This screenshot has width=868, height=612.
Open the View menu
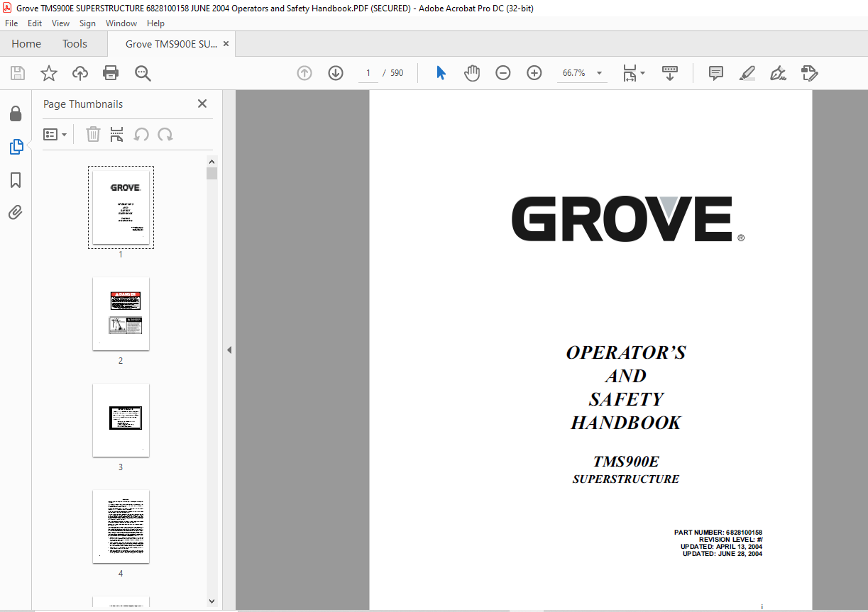60,23
